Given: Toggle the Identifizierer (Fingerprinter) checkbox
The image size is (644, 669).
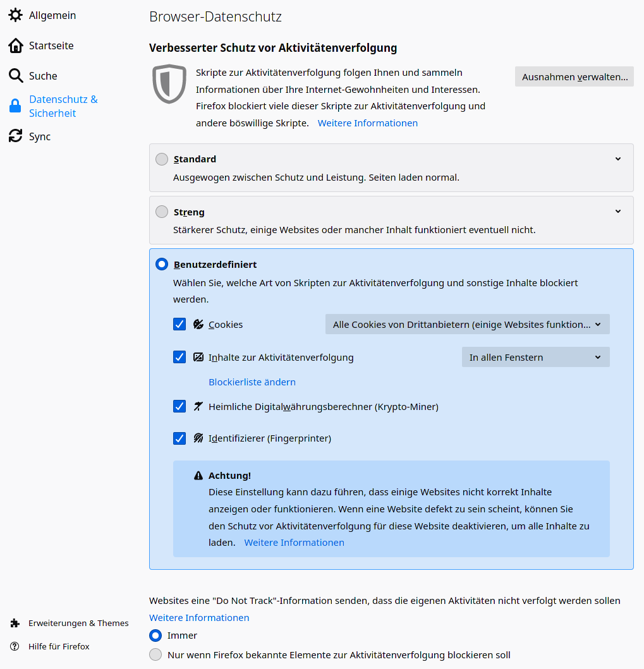Looking at the screenshot, I should coord(179,438).
